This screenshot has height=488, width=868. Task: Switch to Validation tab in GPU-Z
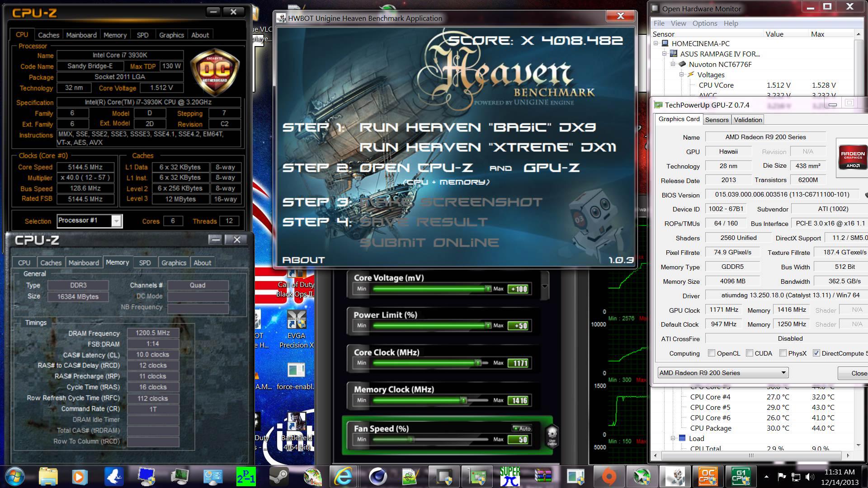(x=748, y=120)
